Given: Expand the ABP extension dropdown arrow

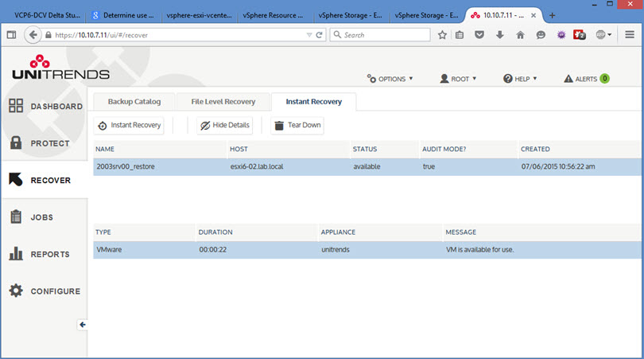Looking at the screenshot, I should (610, 35).
